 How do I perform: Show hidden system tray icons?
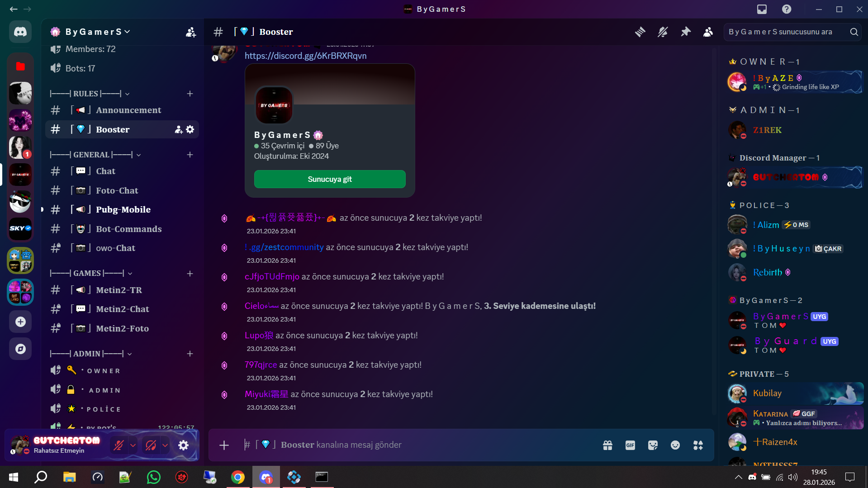(x=738, y=477)
